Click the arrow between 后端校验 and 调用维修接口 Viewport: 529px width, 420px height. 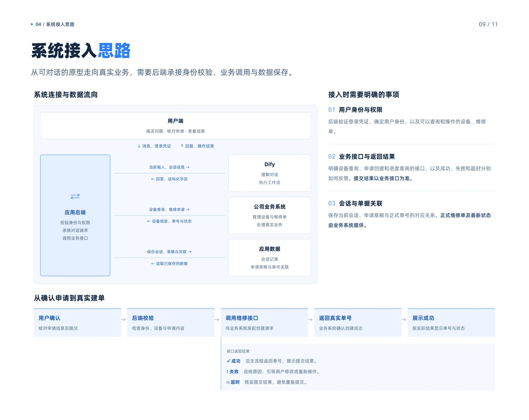(217, 320)
